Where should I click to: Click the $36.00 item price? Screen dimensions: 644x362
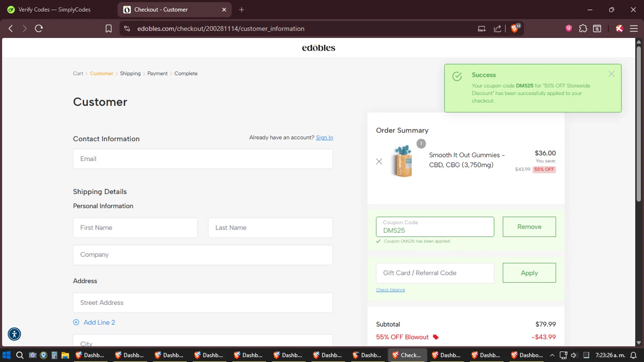545,153
